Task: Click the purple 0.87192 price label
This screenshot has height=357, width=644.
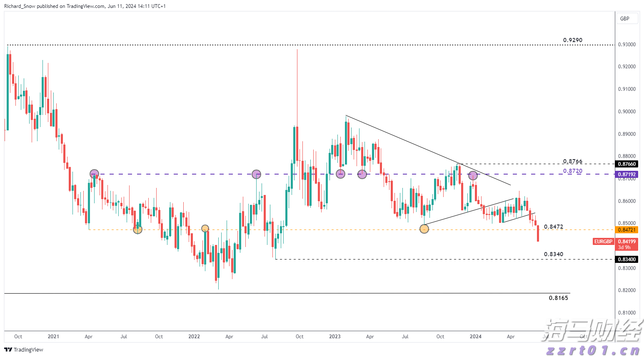Action: point(627,174)
